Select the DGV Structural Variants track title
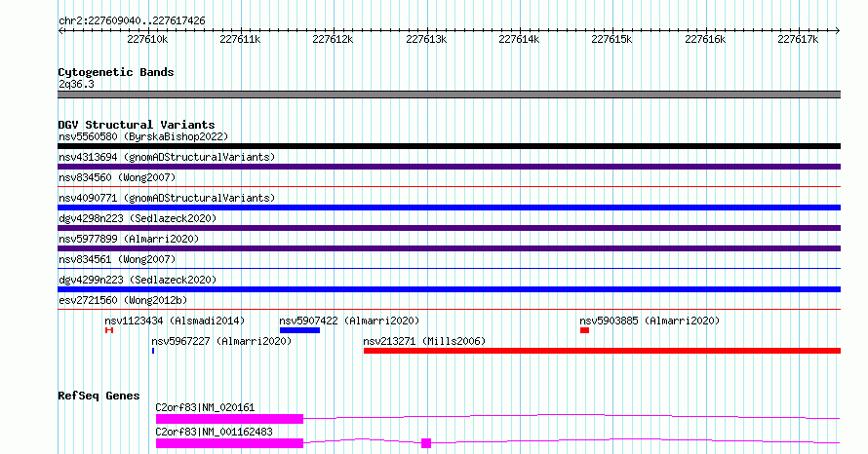 point(137,125)
